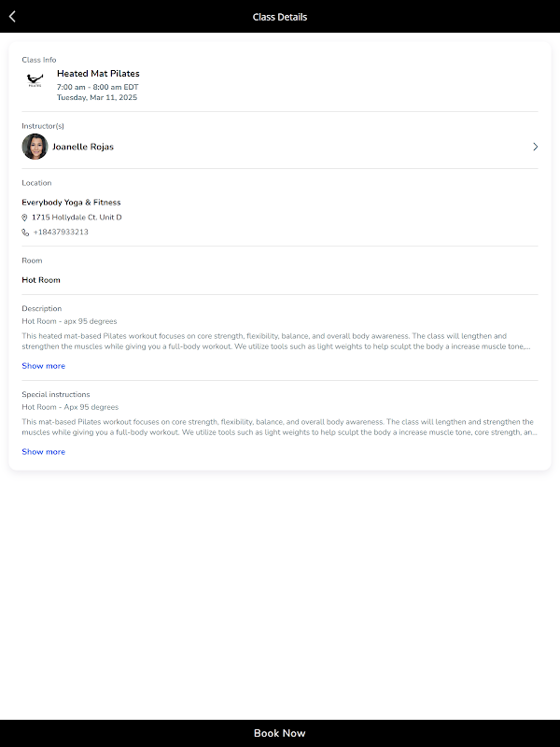
Task: Expand Description with Show more
Action: point(43,366)
